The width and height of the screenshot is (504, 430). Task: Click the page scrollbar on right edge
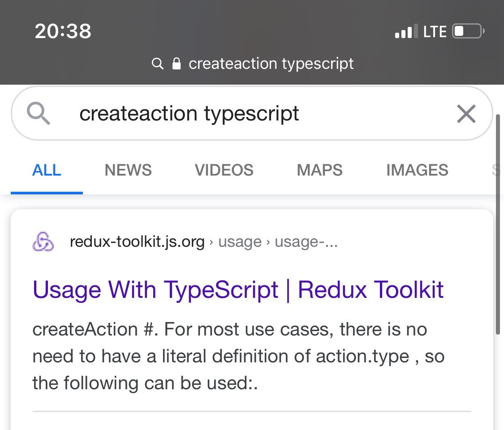498,224
